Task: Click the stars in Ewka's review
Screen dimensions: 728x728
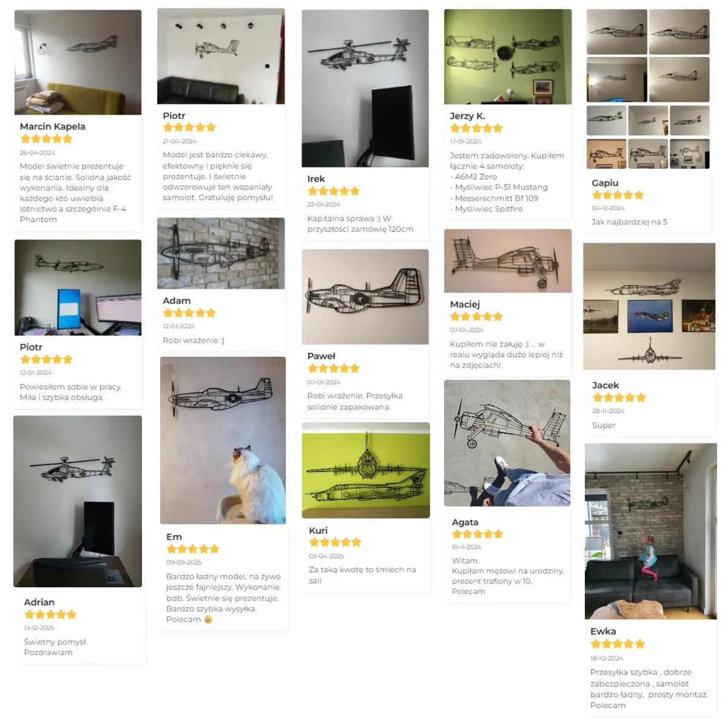Action: (x=618, y=644)
